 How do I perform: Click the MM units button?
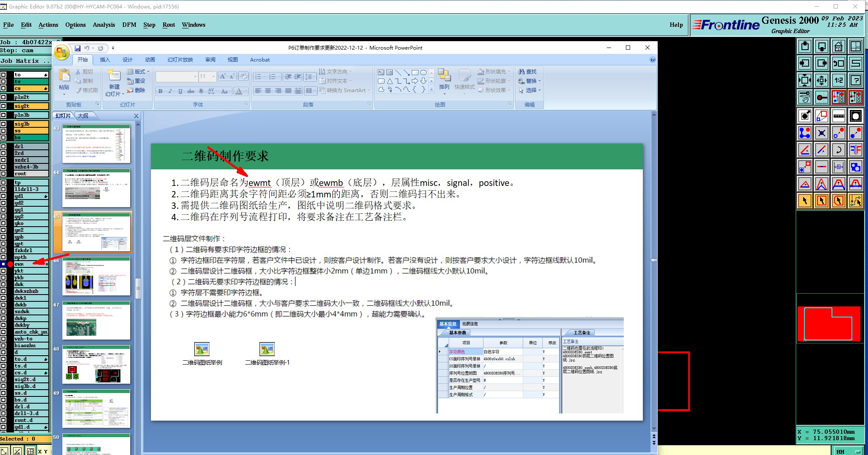click(849, 451)
